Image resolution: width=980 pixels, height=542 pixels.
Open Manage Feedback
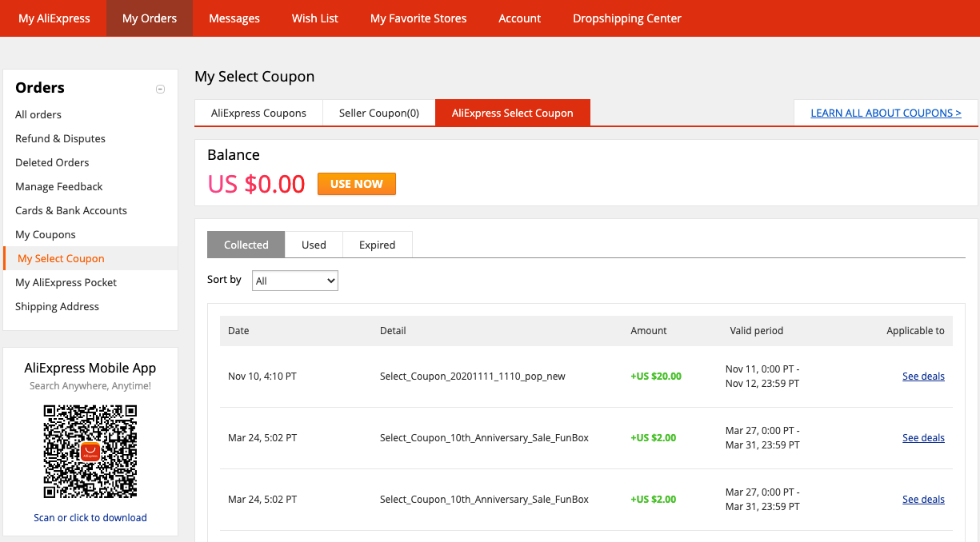[59, 186]
